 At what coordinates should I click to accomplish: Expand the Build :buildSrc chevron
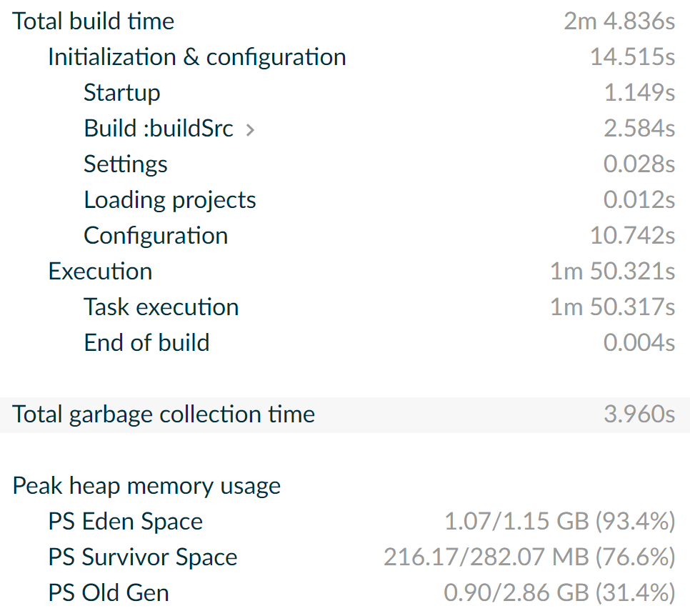pos(249,129)
